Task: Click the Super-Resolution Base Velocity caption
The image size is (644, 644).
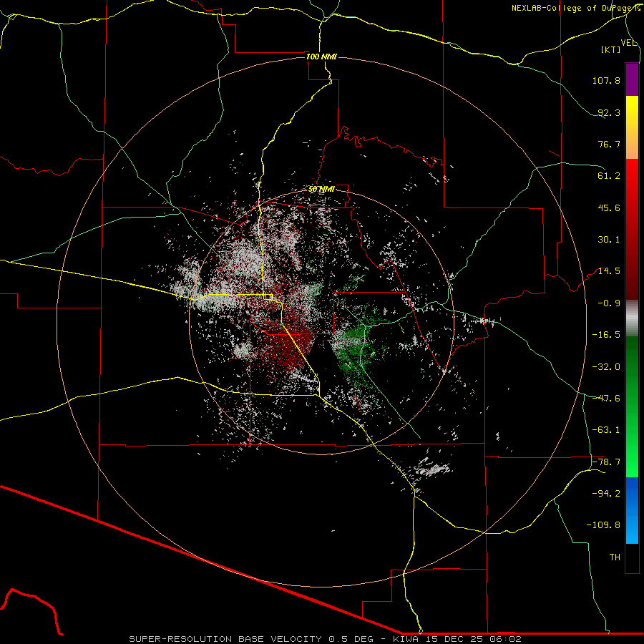Action: pyautogui.click(x=326, y=639)
